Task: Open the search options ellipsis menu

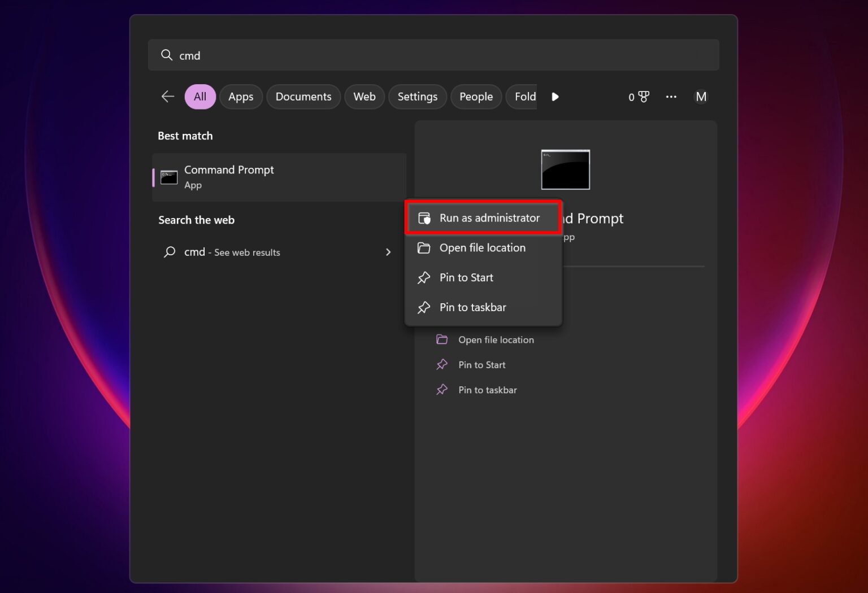Action: click(x=671, y=97)
